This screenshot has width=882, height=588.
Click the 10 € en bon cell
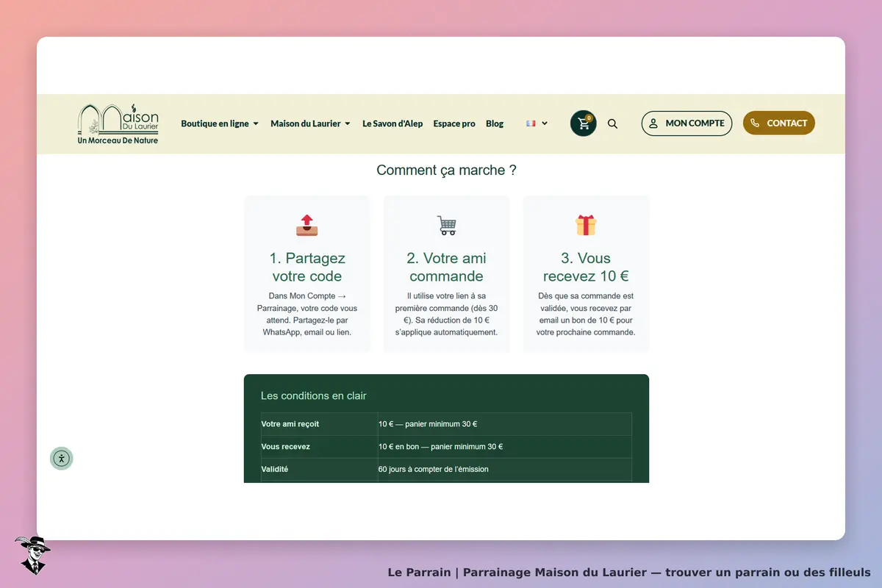[x=505, y=447]
